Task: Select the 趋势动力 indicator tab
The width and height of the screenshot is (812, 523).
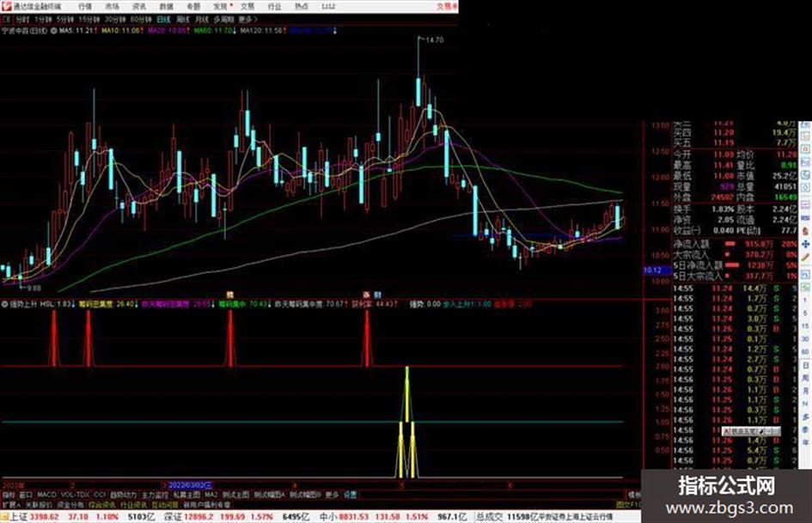Action: click(x=124, y=495)
